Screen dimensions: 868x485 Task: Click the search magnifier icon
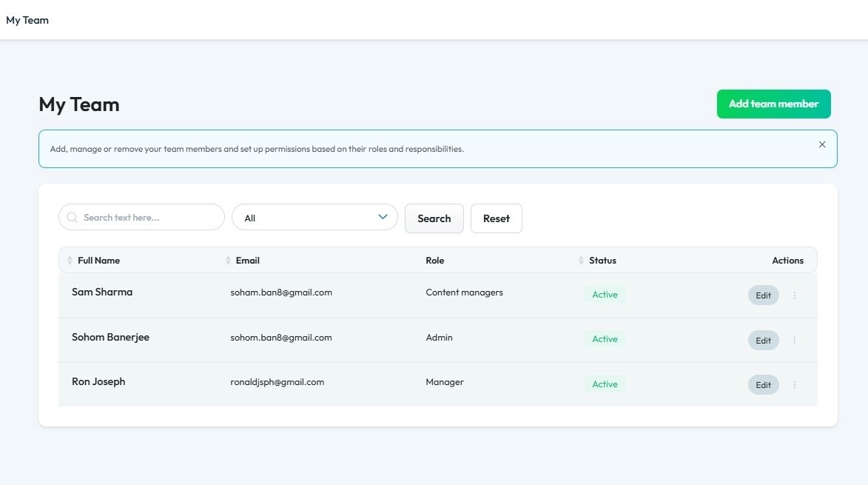pyautogui.click(x=72, y=218)
